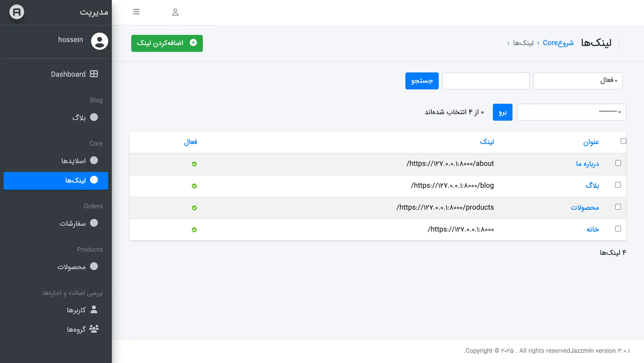
Task: Sort table by the لینک column header
Action: tap(487, 142)
